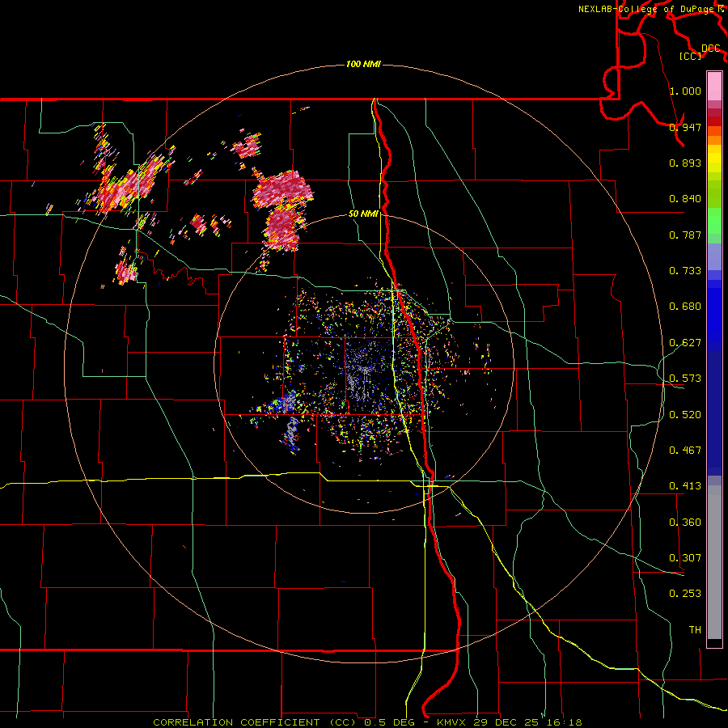Click the gray lower segment of color bar

pos(714,562)
